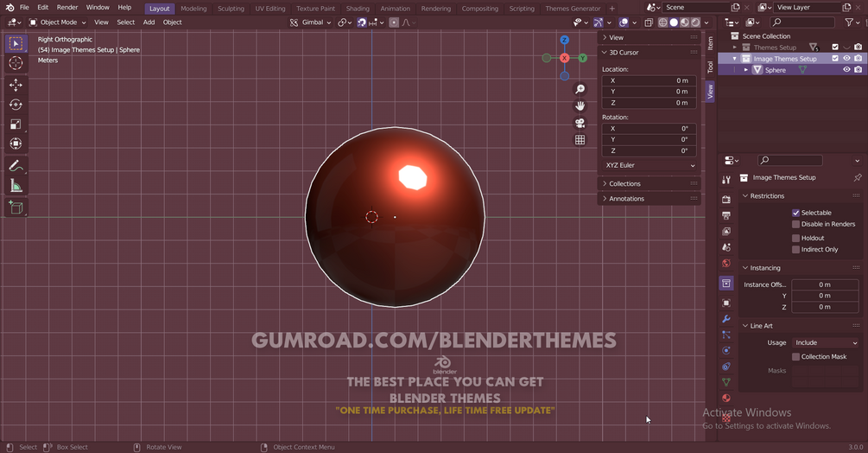Toggle the camera view icon
The height and width of the screenshot is (453, 868).
tap(580, 123)
